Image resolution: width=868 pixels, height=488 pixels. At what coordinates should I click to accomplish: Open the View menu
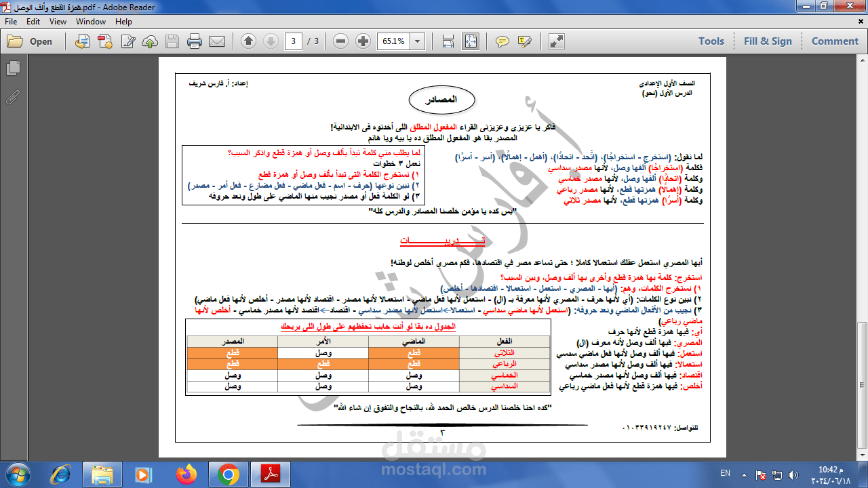[x=58, y=22]
